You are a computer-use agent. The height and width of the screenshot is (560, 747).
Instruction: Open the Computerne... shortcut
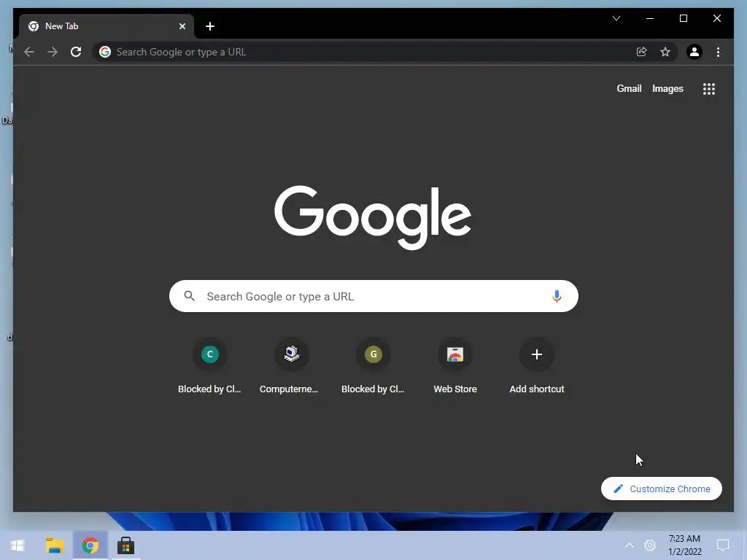292,366
